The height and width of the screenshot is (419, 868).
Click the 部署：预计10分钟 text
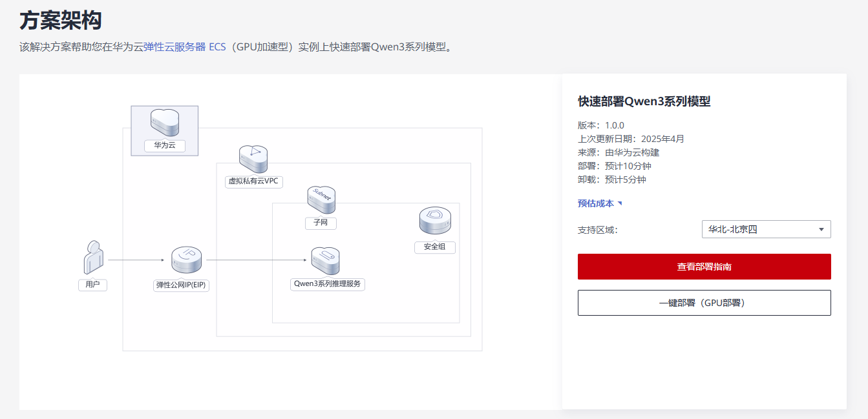pos(615,166)
